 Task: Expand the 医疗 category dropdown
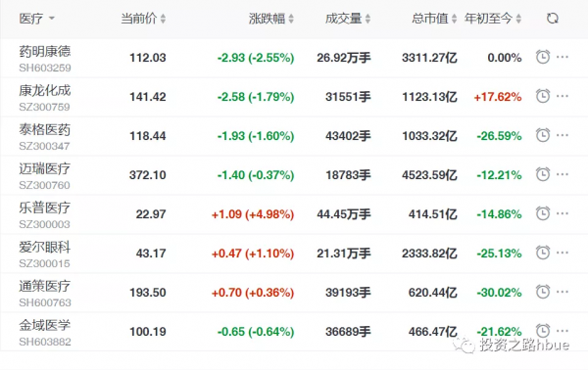point(37,19)
